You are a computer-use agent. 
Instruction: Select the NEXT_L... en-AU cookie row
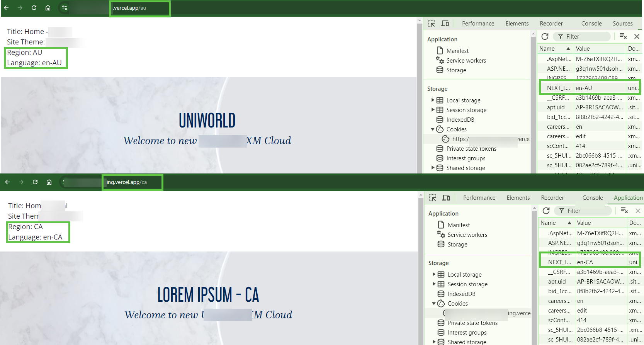coord(589,88)
